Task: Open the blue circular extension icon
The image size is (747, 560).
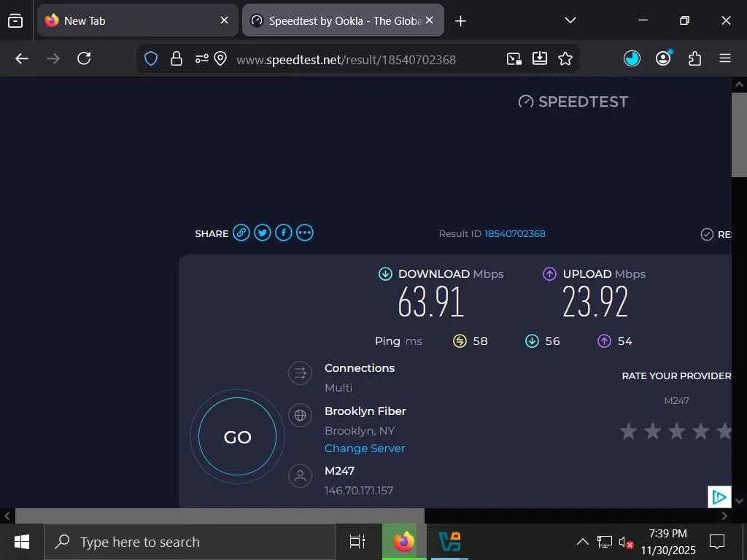Action: click(x=632, y=58)
